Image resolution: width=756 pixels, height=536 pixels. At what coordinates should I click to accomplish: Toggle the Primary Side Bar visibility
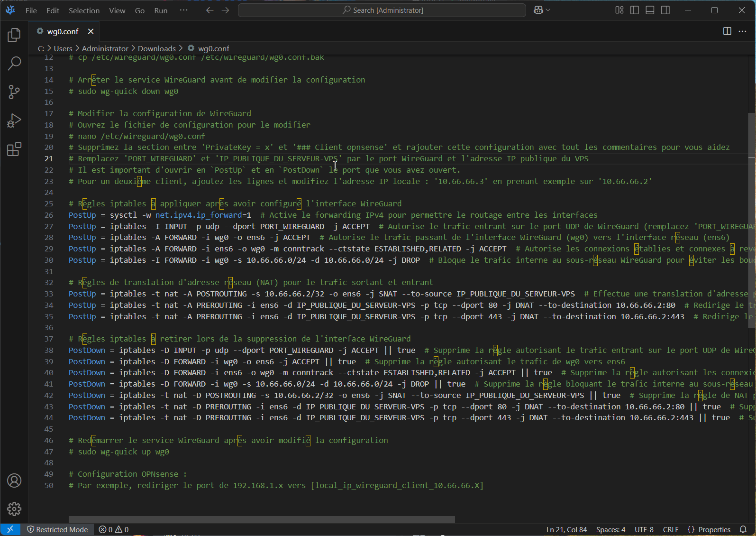(635, 10)
